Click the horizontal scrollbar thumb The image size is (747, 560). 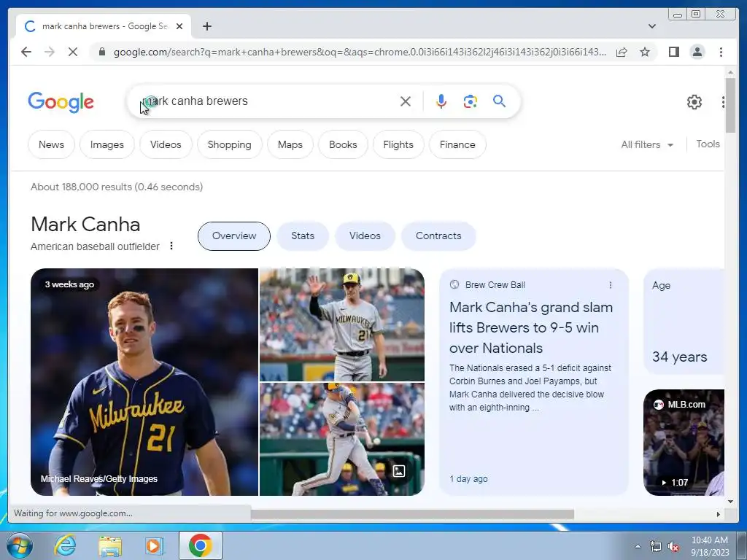click(x=412, y=514)
